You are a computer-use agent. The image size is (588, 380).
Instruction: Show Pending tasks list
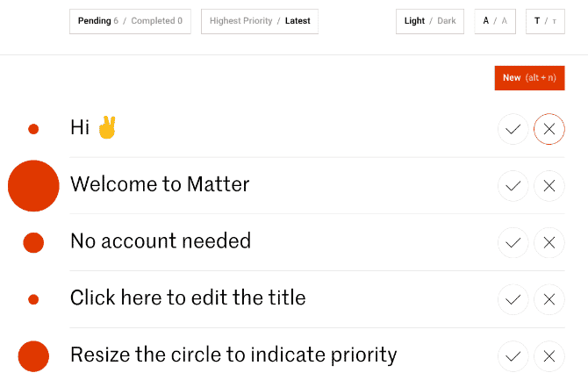(x=93, y=21)
